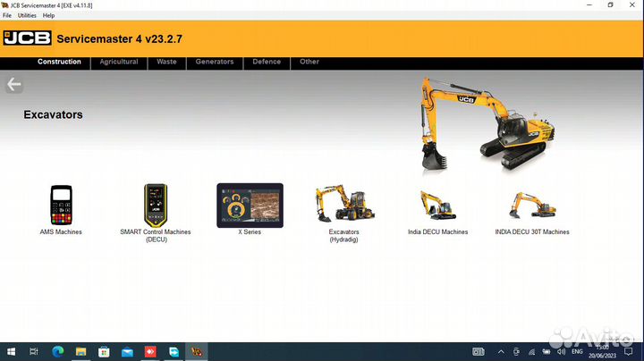
Task: Select the X Series display thumbnail
Action: (250, 206)
